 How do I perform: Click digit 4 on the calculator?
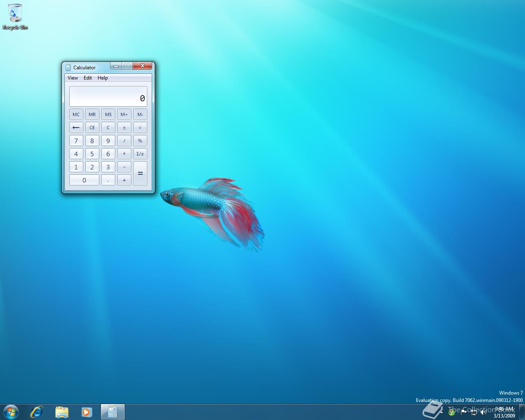(x=76, y=154)
